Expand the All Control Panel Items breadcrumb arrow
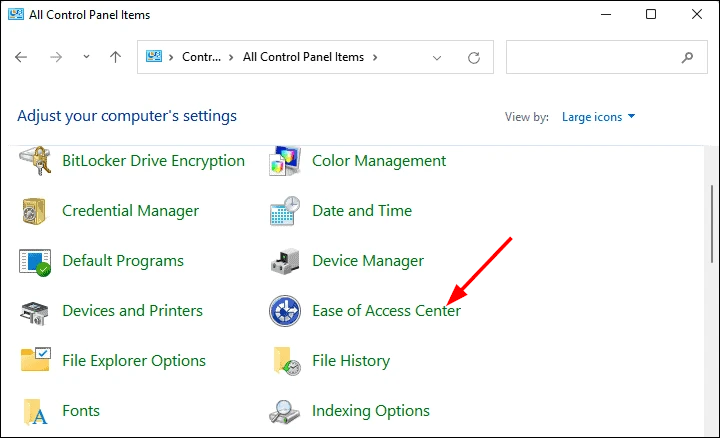Image resolution: width=720 pixels, height=438 pixels. [375, 58]
